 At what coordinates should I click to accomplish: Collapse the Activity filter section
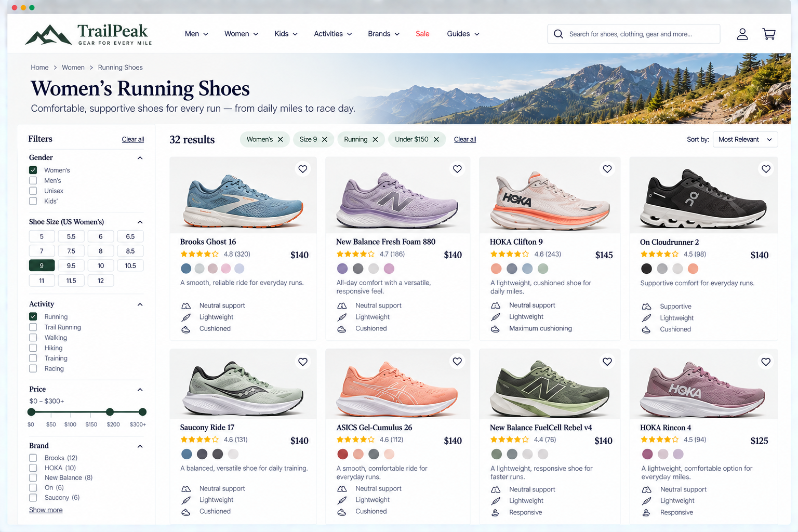(140, 304)
